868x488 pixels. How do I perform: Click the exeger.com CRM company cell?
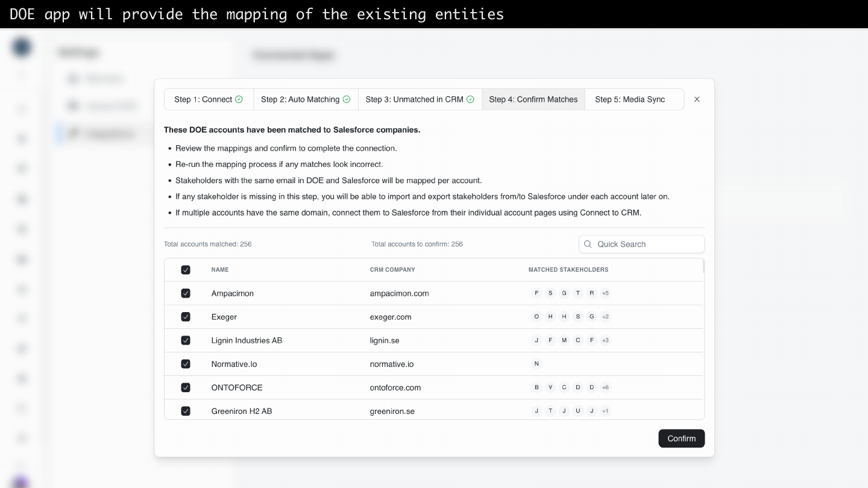pyautogui.click(x=391, y=317)
